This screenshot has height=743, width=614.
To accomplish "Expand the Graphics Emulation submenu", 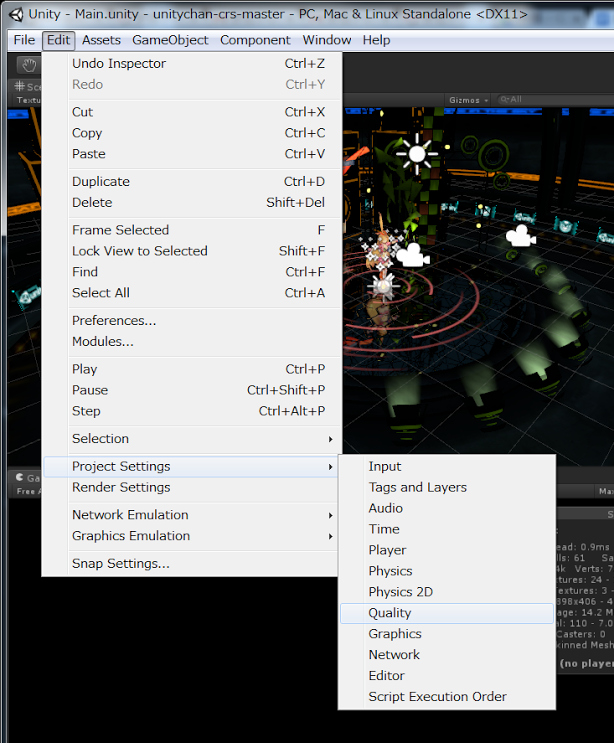I will click(x=190, y=536).
